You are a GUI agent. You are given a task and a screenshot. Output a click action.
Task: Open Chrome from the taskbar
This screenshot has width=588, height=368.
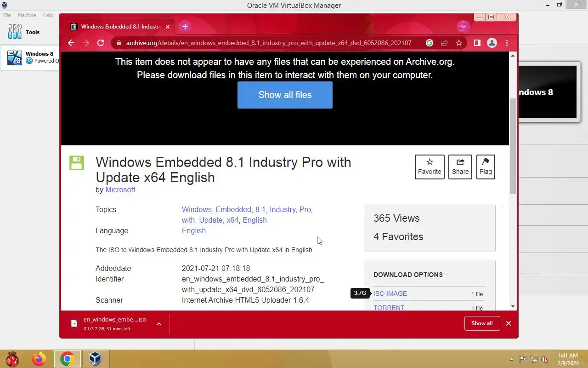click(x=68, y=359)
